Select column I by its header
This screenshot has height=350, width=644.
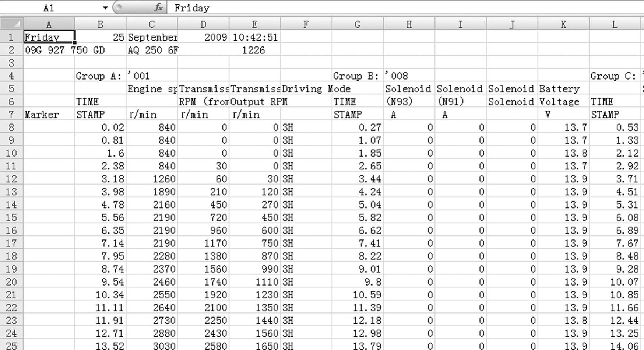pyautogui.click(x=461, y=24)
